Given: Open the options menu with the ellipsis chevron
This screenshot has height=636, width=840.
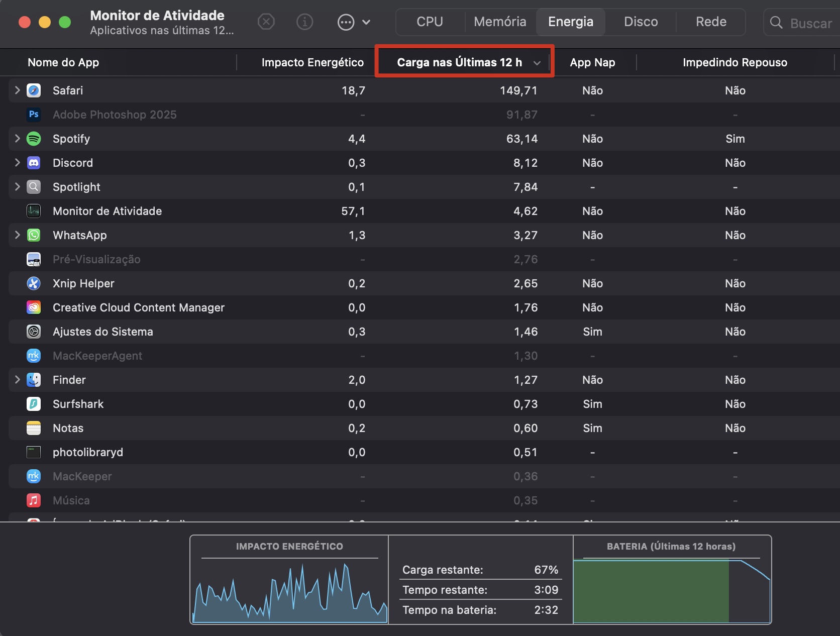Looking at the screenshot, I should (x=354, y=22).
